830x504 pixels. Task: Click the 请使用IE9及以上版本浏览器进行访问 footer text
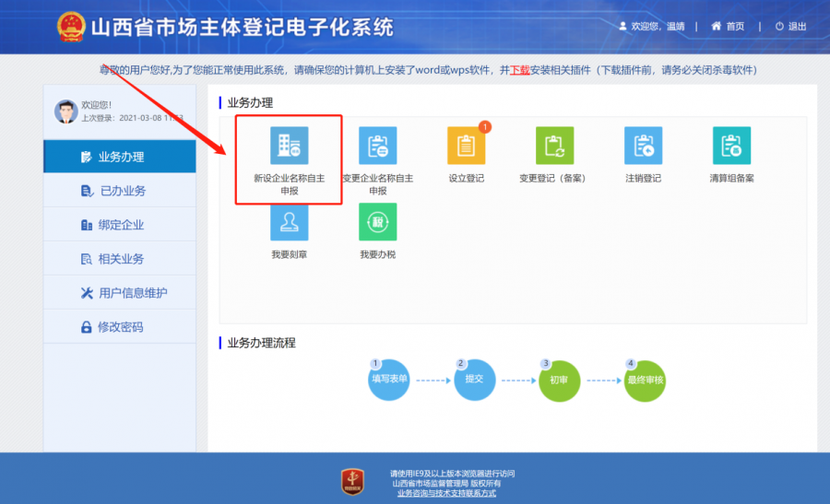[x=452, y=474]
